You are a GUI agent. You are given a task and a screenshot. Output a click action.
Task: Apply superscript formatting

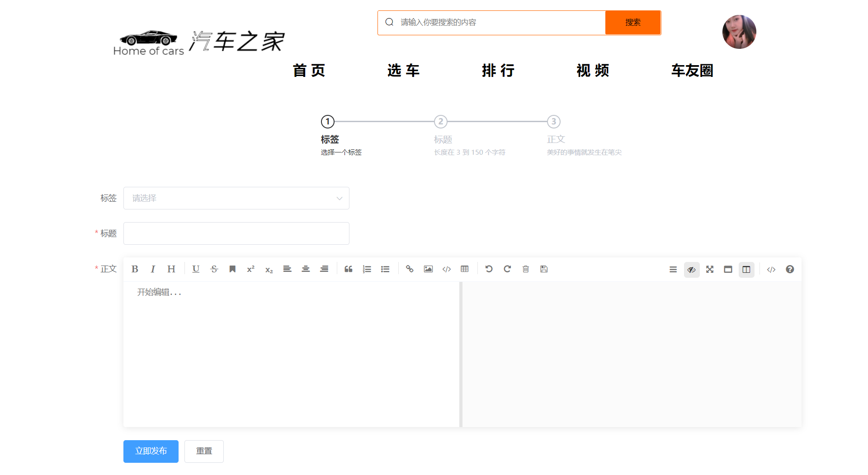point(250,269)
